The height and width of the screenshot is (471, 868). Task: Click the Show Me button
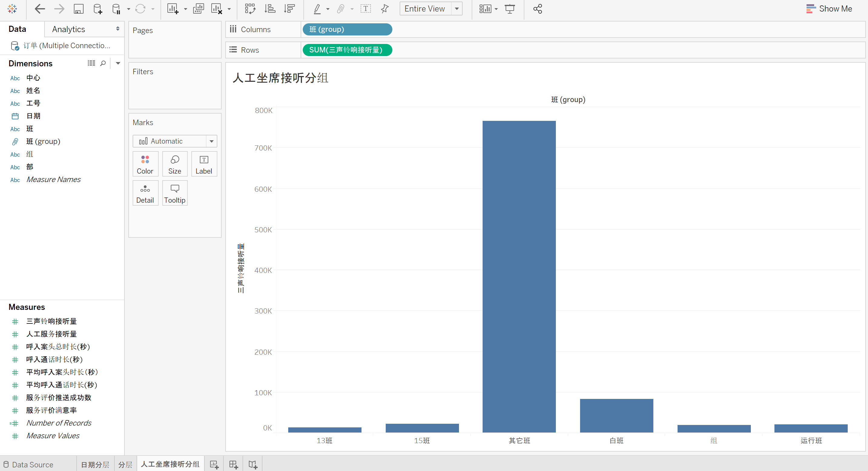(829, 9)
